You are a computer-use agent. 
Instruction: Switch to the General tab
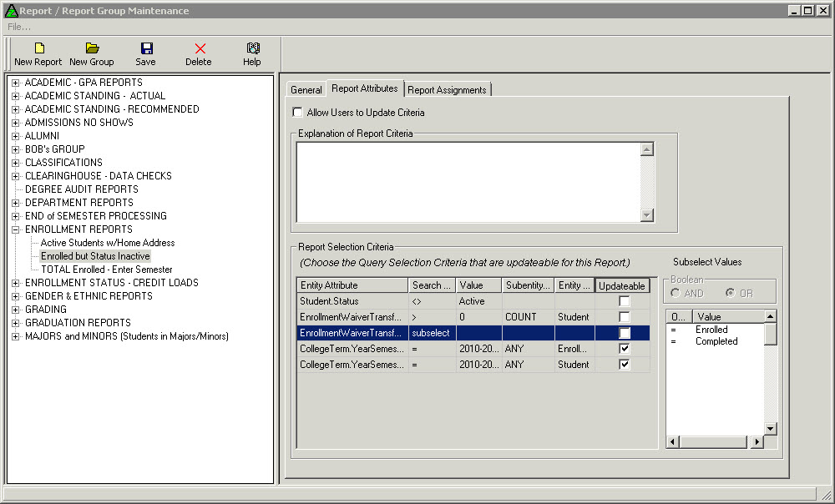pyautogui.click(x=306, y=90)
